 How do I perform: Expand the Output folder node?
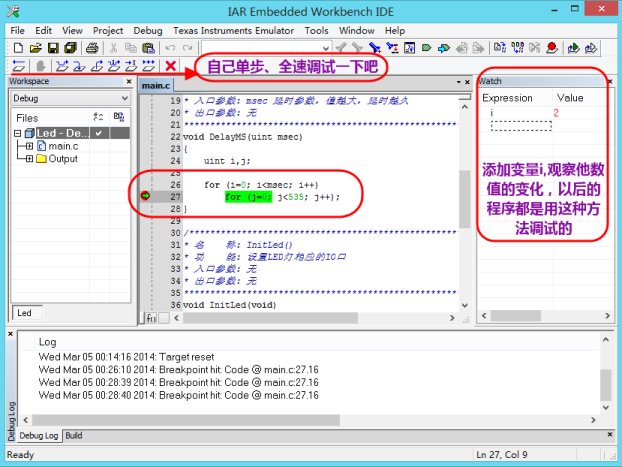[x=29, y=159]
